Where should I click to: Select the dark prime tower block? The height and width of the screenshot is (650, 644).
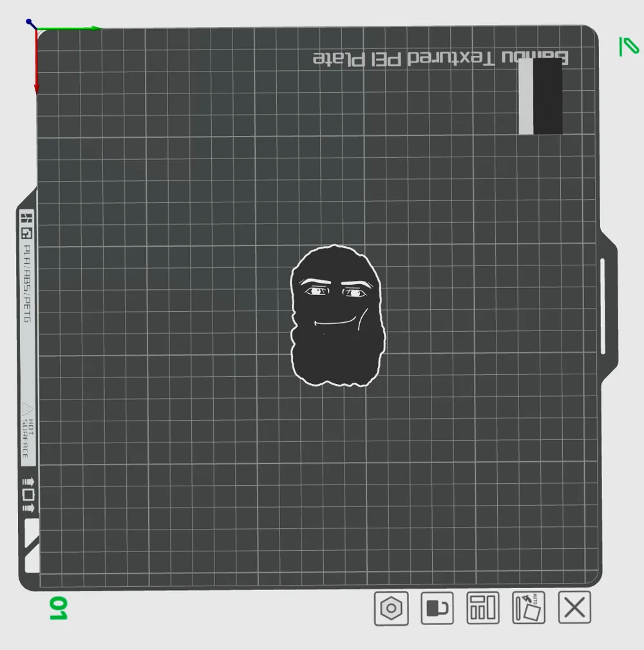pyautogui.click(x=547, y=97)
